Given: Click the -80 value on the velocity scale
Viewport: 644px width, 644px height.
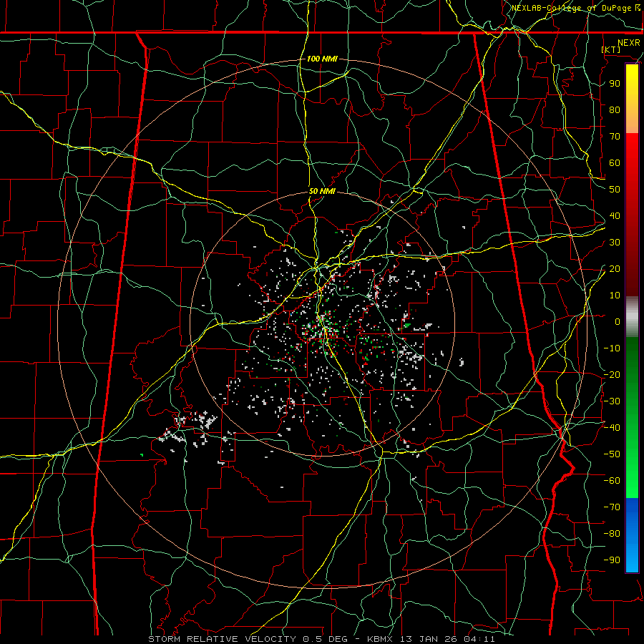Looking at the screenshot, I should (x=612, y=534).
